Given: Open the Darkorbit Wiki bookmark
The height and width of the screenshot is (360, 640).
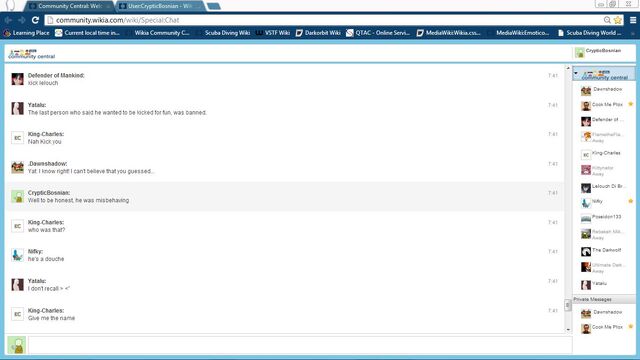Looking at the screenshot, I should click(x=318, y=33).
